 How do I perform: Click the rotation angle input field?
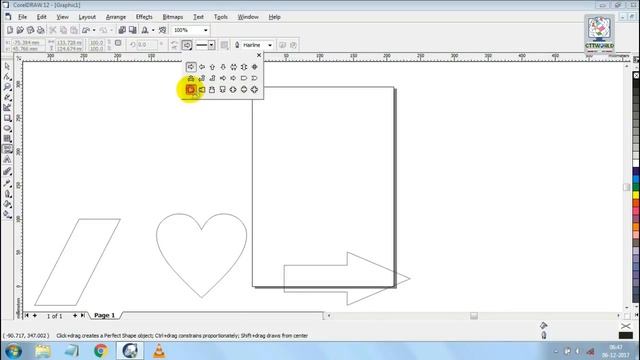147,45
